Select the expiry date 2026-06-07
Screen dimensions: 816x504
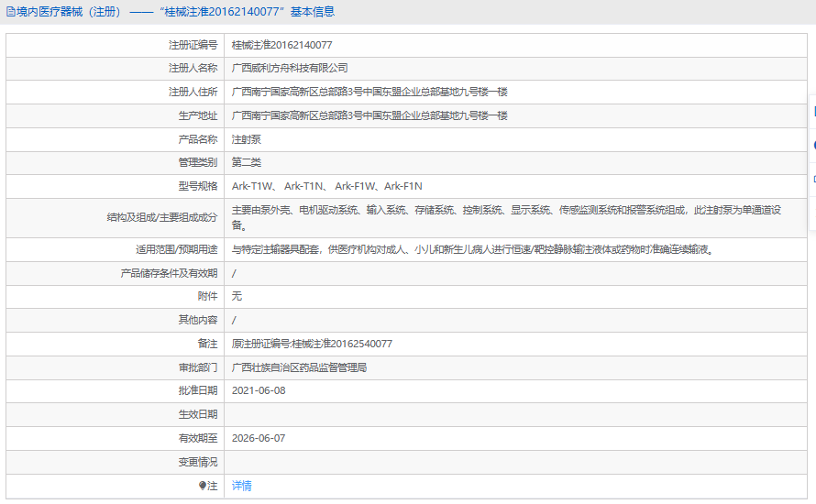coord(259,438)
